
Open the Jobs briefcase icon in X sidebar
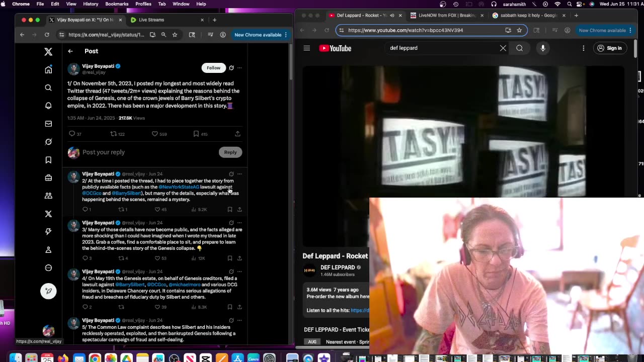coord(48,177)
